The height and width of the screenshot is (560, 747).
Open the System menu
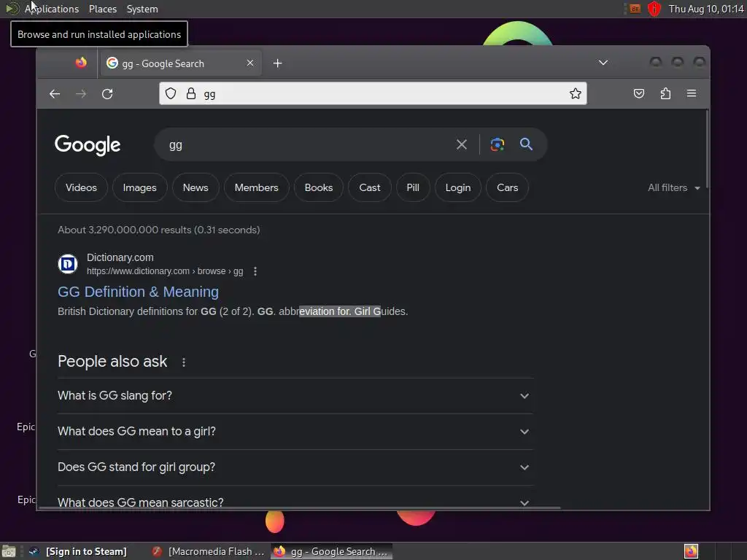pos(142,9)
